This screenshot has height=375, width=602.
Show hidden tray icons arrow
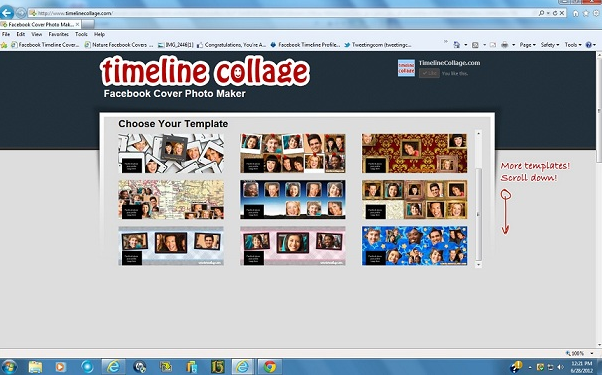click(x=530, y=368)
